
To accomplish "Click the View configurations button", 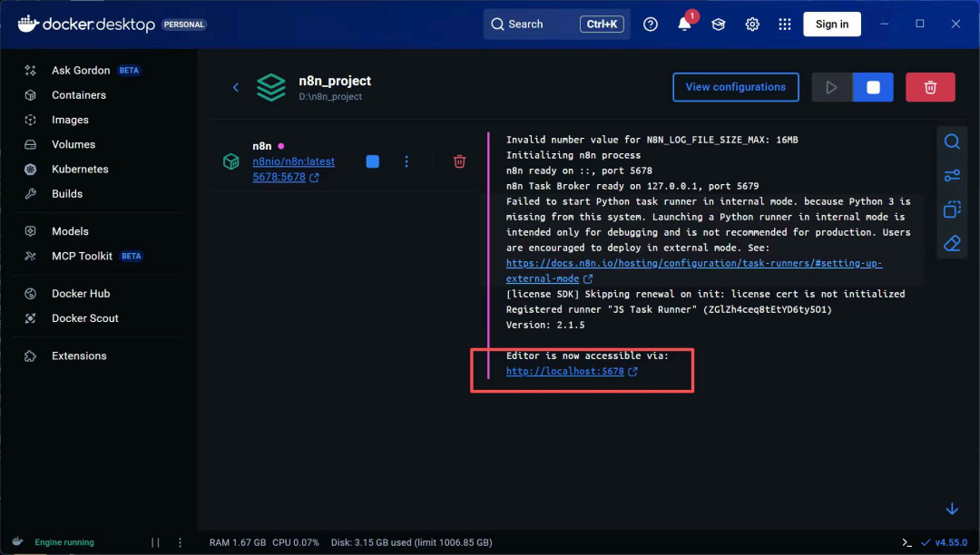I will pos(735,86).
